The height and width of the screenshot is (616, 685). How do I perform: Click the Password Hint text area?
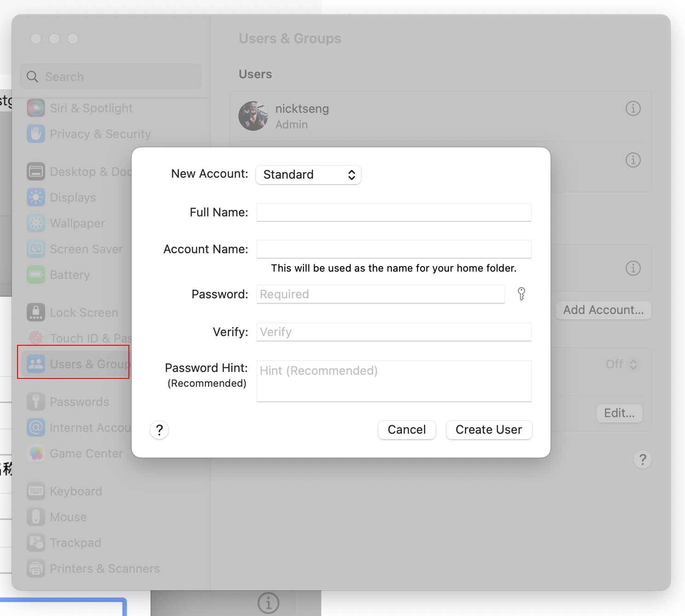coord(394,381)
